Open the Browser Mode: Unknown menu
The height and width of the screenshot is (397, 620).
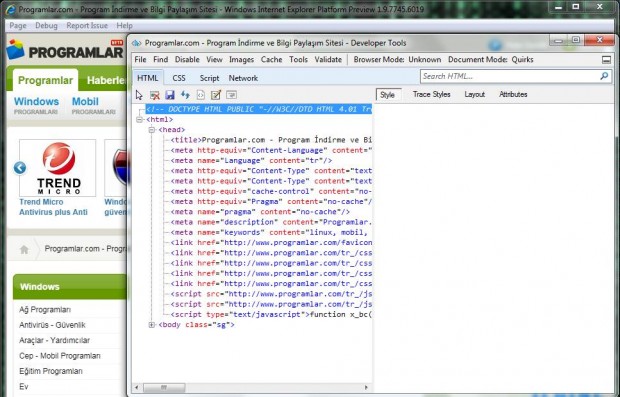coord(397,60)
